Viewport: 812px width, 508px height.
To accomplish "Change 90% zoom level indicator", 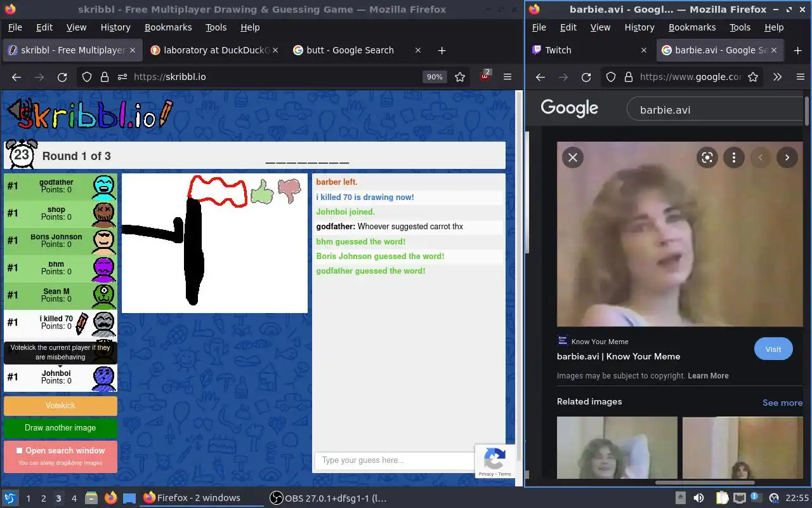I will [435, 77].
